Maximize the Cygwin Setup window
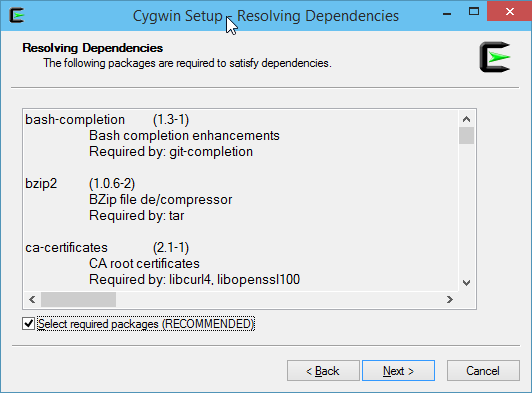532x393 pixels. point(474,12)
